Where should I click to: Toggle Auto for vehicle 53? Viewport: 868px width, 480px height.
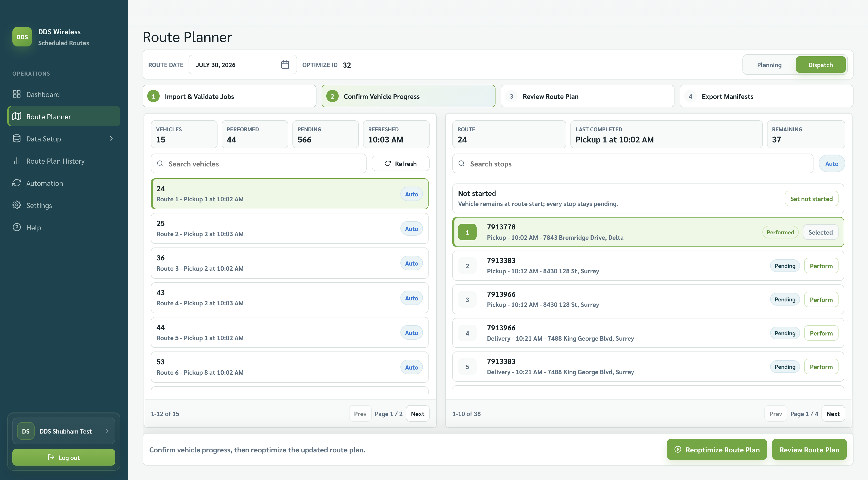point(412,367)
